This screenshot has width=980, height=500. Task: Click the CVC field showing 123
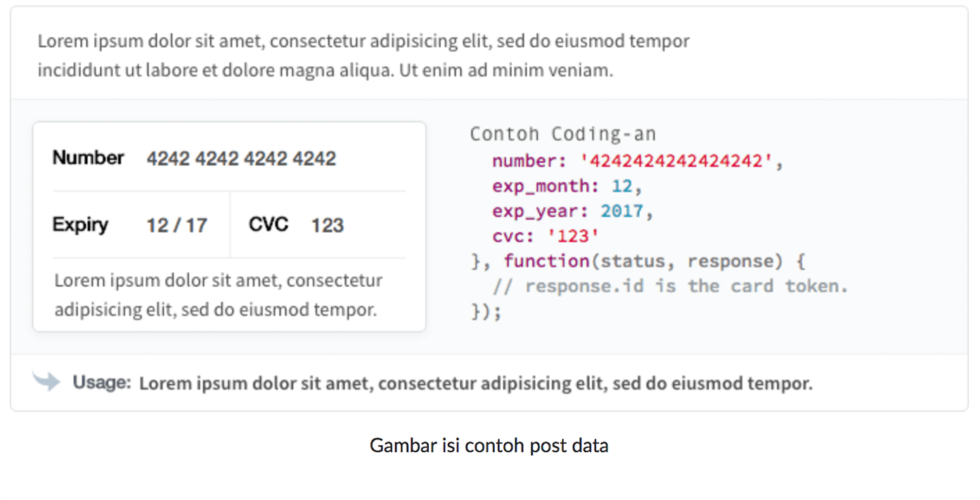tap(328, 225)
